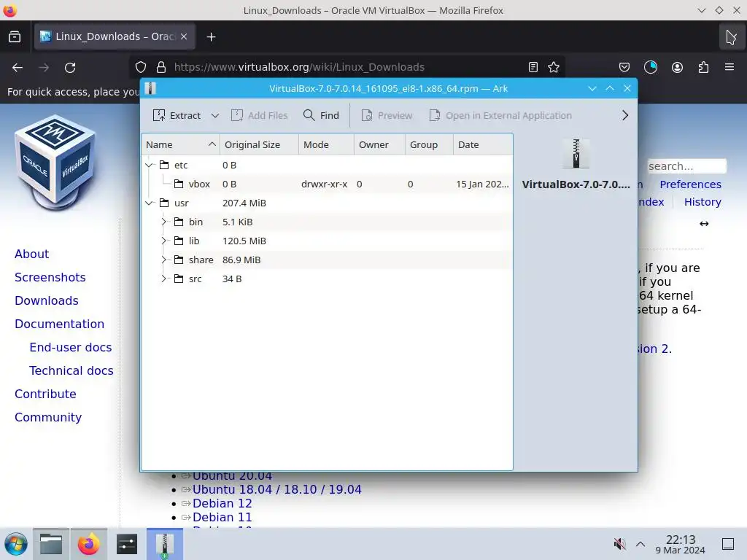Expand the share folder
This screenshot has height=560, width=747.
click(163, 260)
